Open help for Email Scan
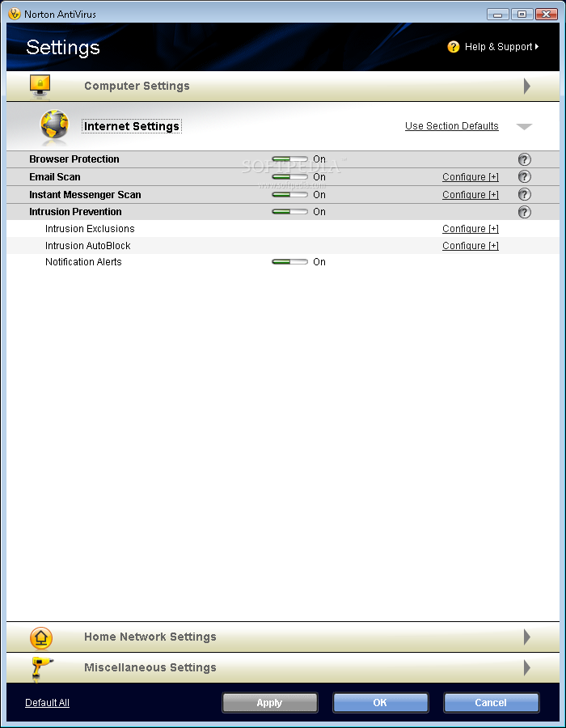Image resolution: width=566 pixels, height=728 pixels. (524, 177)
